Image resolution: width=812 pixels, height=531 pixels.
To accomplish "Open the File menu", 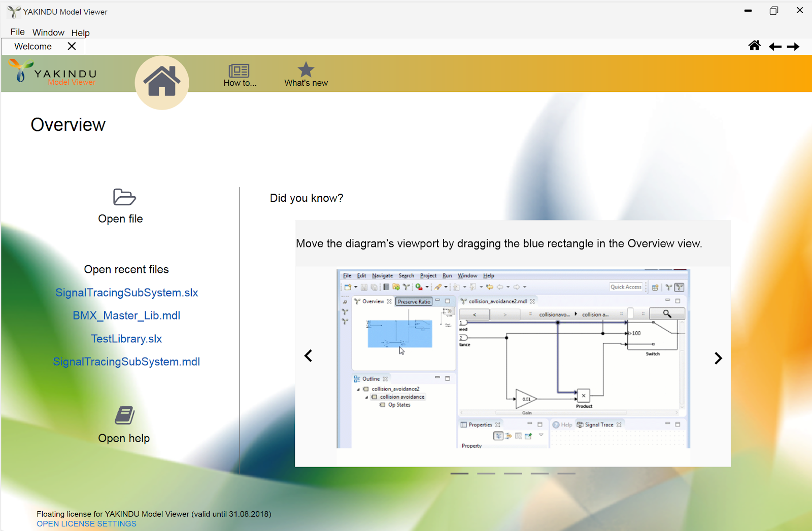I will point(17,32).
